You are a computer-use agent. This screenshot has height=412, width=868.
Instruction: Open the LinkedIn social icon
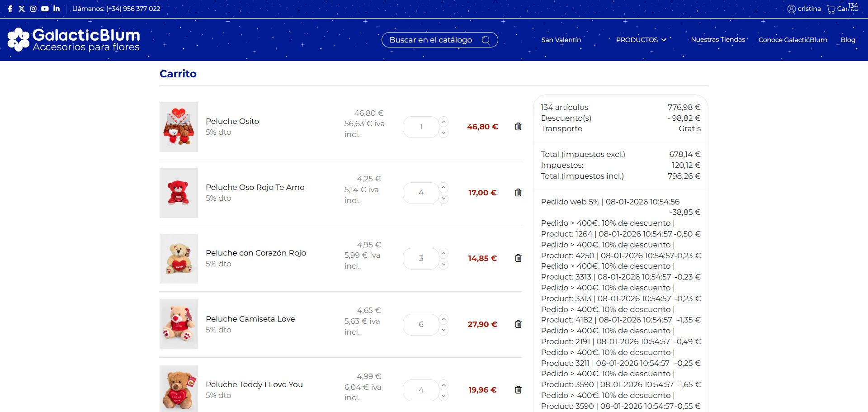[57, 9]
